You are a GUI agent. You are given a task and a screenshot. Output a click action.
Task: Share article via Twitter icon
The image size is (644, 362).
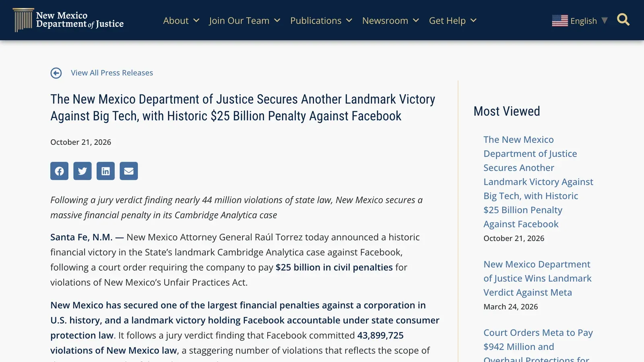pos(83,171)
